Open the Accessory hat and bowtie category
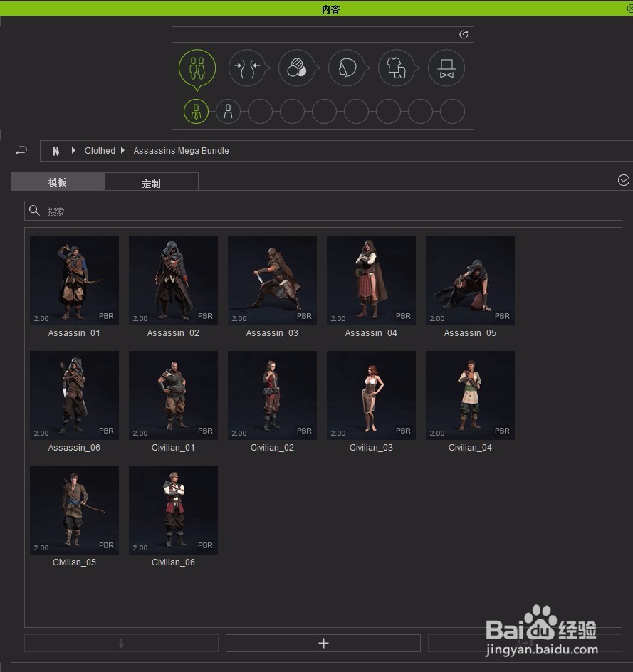Screen dimensions: 633x672 coord(446,68)
